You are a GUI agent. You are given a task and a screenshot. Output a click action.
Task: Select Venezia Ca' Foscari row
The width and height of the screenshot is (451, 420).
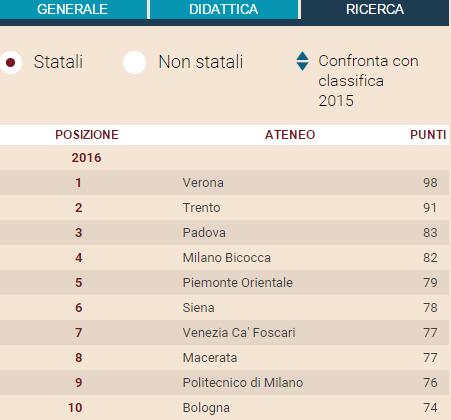point(224,333)
